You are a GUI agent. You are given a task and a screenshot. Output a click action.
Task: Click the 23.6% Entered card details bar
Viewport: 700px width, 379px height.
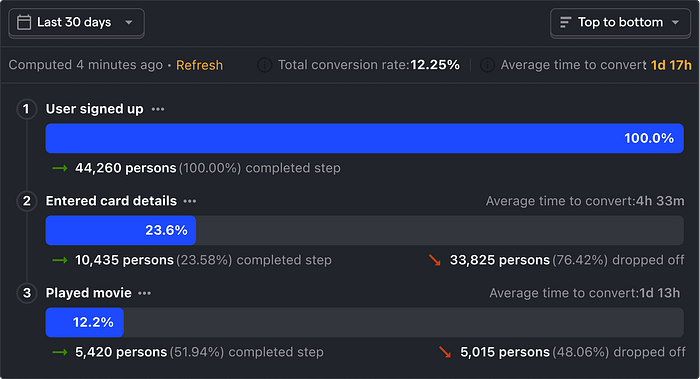click(121, 230)
